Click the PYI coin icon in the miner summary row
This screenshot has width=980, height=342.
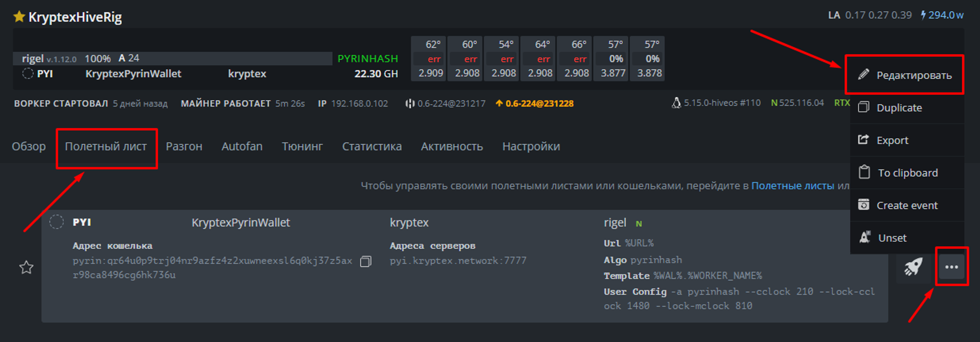click(x=28, y=74)
